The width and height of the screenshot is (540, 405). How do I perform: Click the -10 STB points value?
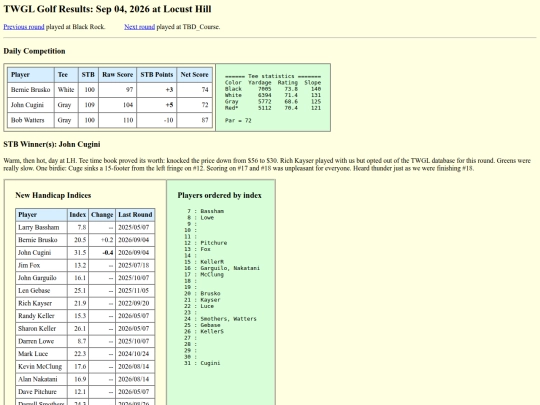pyautogui.click(x=168, y=120)
